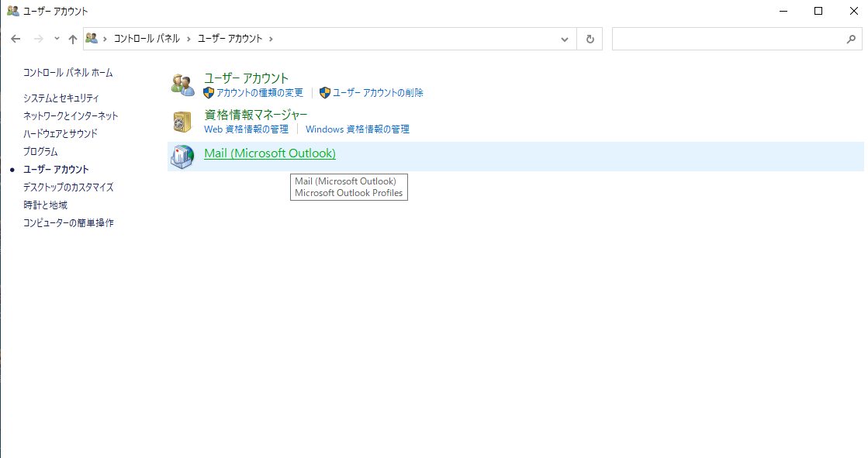Image resolution: width=868 pixels, height=458 pixels.
Task: Select ネットワークとインターネット in the sidebar
Action: point(71,116)
